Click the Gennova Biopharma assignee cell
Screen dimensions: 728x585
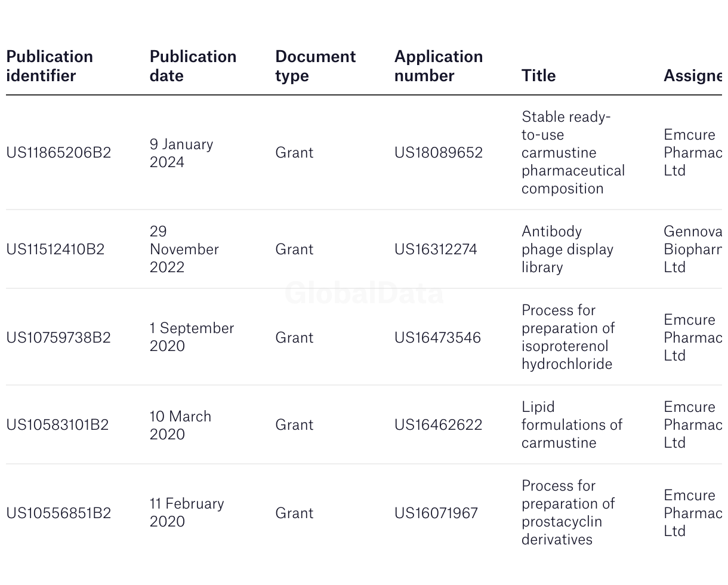click(692, 250)
